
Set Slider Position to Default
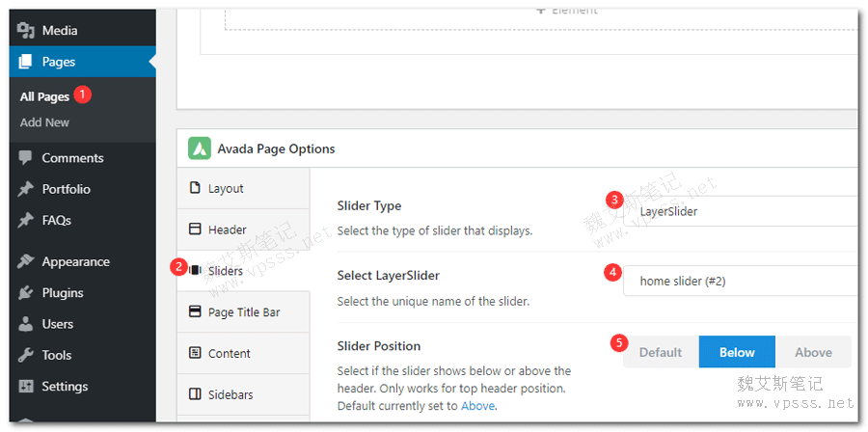click(661, 352)
